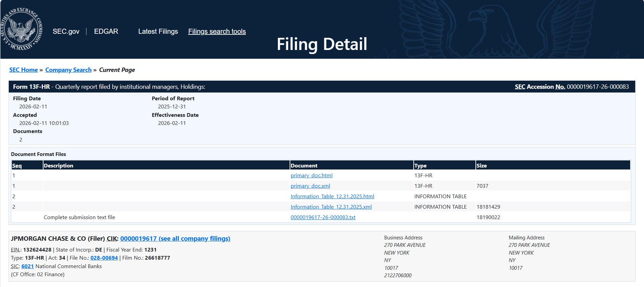Open Filings search tools menu item

(217, 31)
